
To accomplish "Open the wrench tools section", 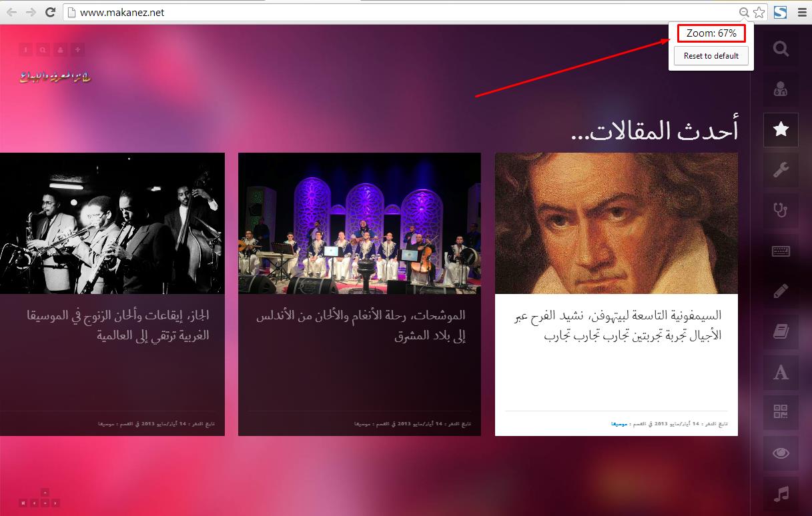I will coord(781,170).
